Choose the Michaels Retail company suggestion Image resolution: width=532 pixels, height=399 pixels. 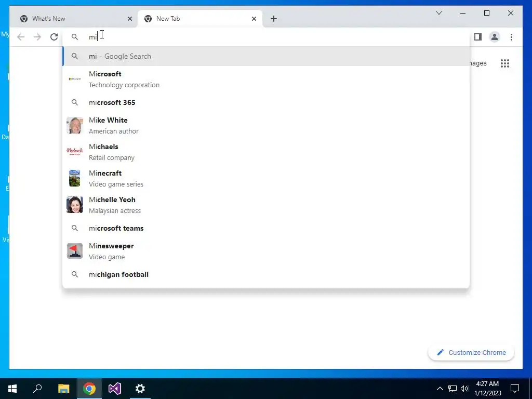(266, 152)
